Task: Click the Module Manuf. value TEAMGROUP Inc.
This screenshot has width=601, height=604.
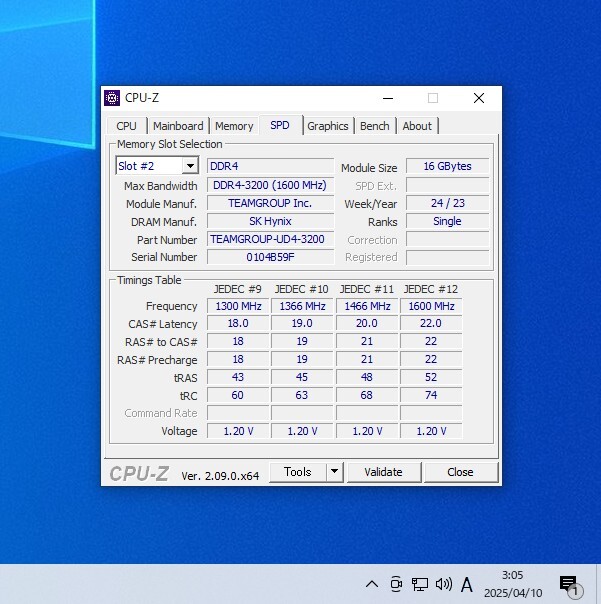Action: 270,203
